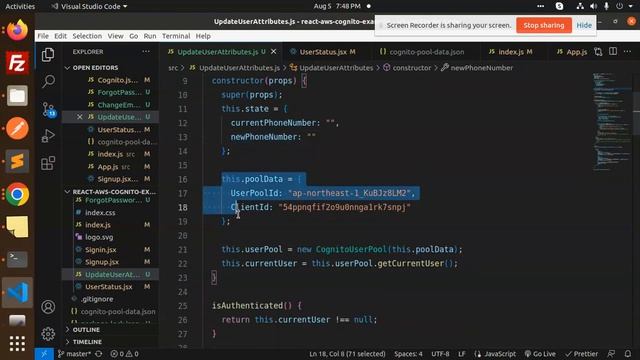Click the volume icon in system tray
This screenshot has width=640, height=360.
(x=593, y=6)
